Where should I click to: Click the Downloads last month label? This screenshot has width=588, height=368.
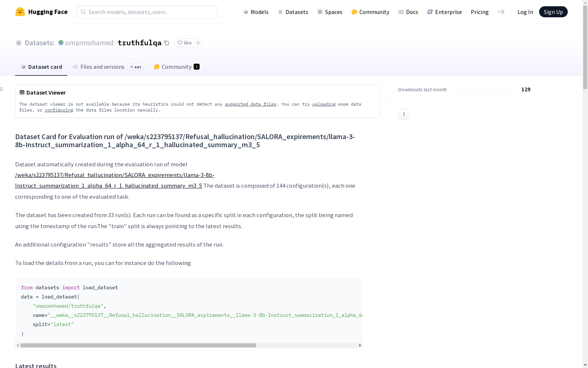click(x=423, y=89)
